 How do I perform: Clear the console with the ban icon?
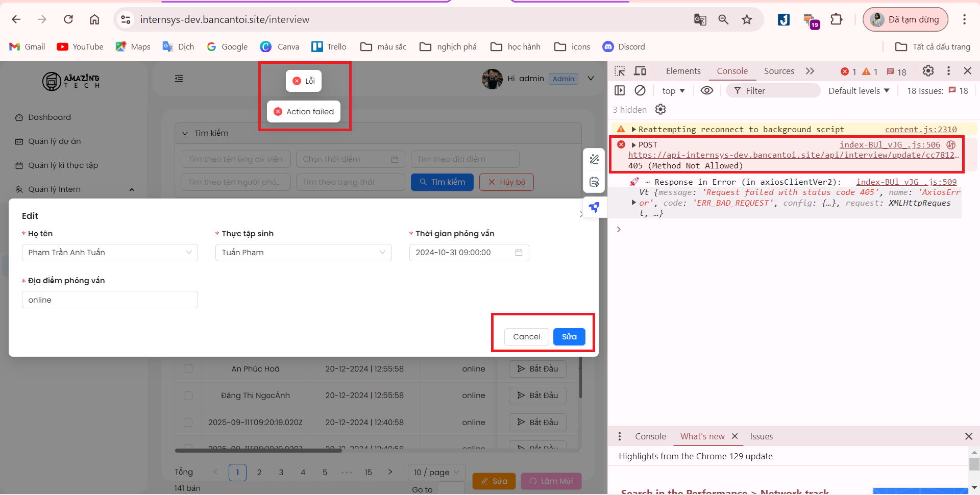(x=640, y=90)
